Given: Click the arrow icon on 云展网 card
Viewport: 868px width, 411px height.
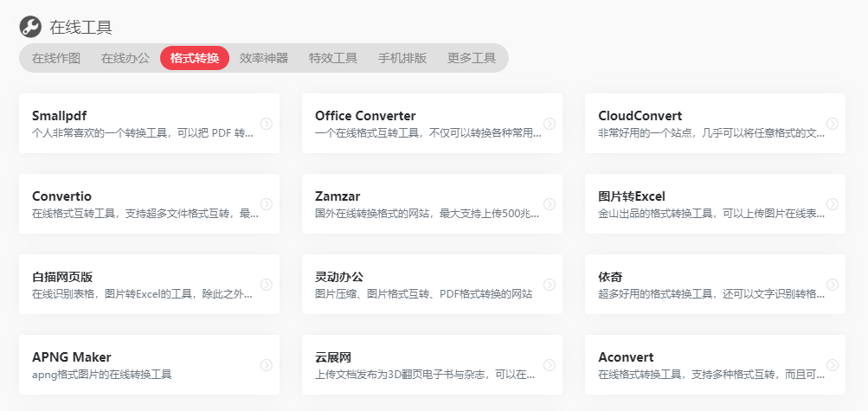Looking at the screenshot, I should (x=550, y=365).
